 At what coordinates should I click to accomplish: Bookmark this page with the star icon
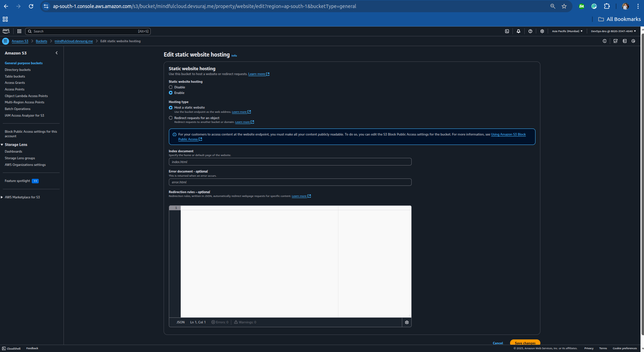[564, 6]
